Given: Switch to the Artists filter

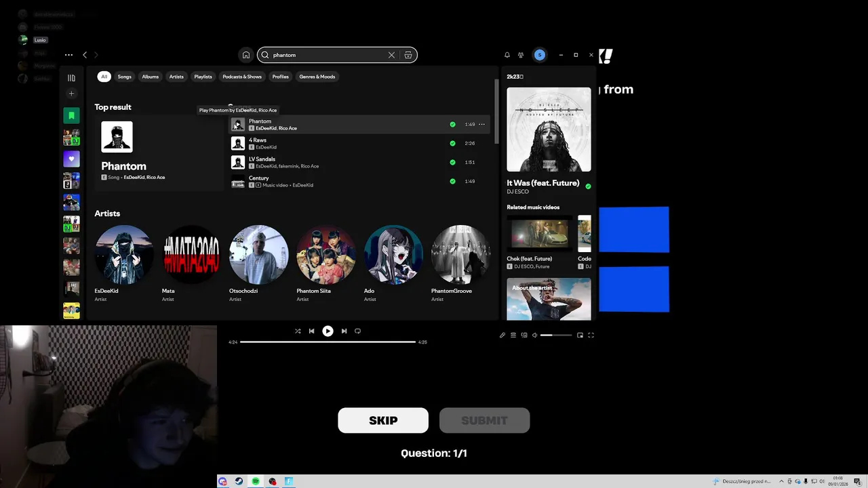Looking at the screenshot, I should tap(176, 77).
